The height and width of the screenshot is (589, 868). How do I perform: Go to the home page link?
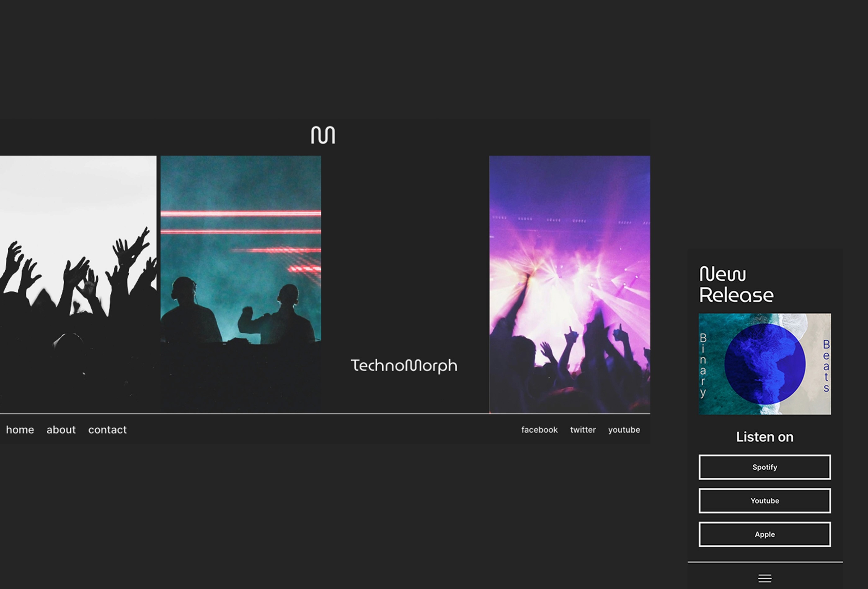[20, 430]
